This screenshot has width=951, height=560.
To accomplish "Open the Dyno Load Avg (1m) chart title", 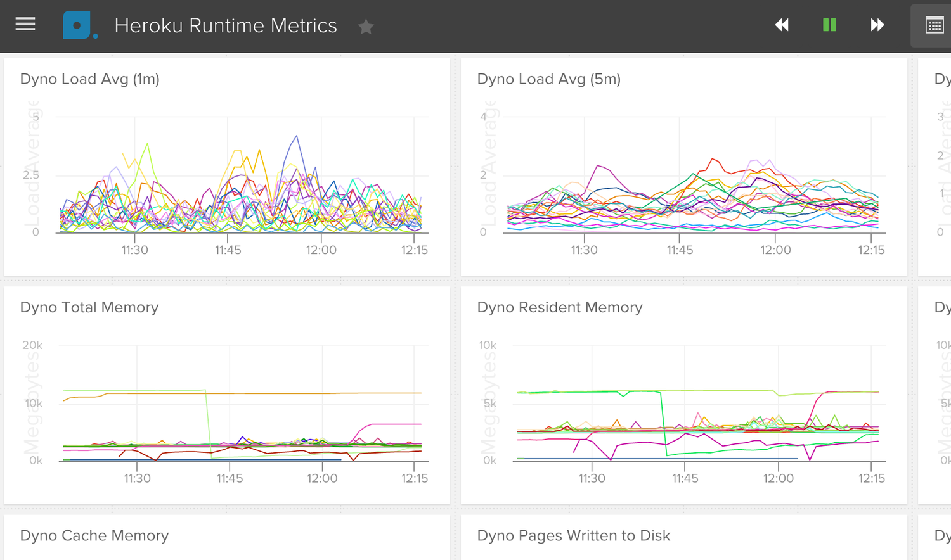I will pos(90,79).
